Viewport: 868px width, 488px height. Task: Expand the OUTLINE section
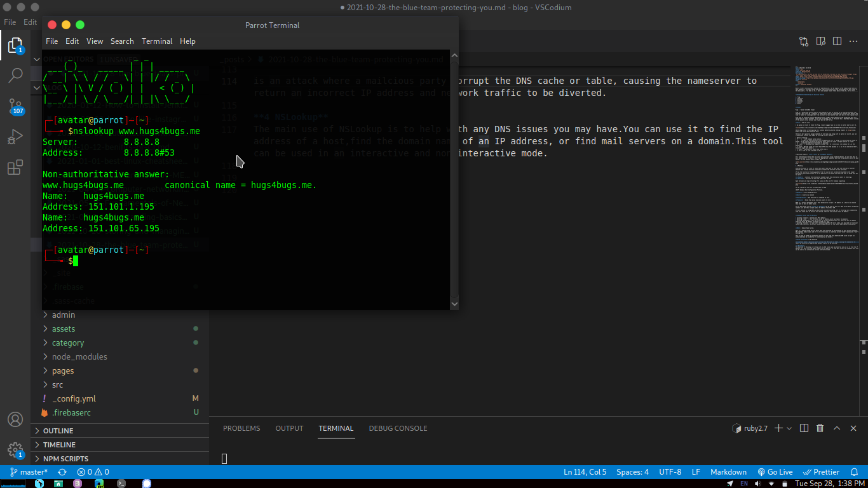tap(120, 431)
